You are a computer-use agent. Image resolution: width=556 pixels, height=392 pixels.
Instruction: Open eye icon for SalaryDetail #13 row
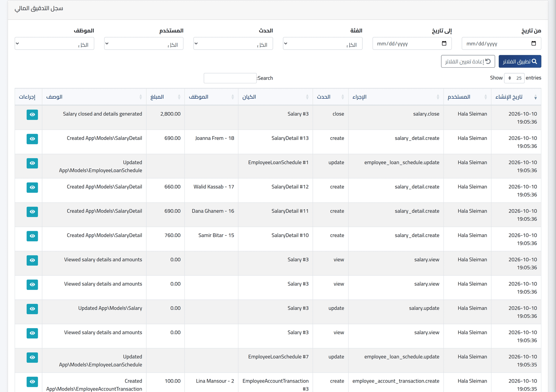click(32, 139)
